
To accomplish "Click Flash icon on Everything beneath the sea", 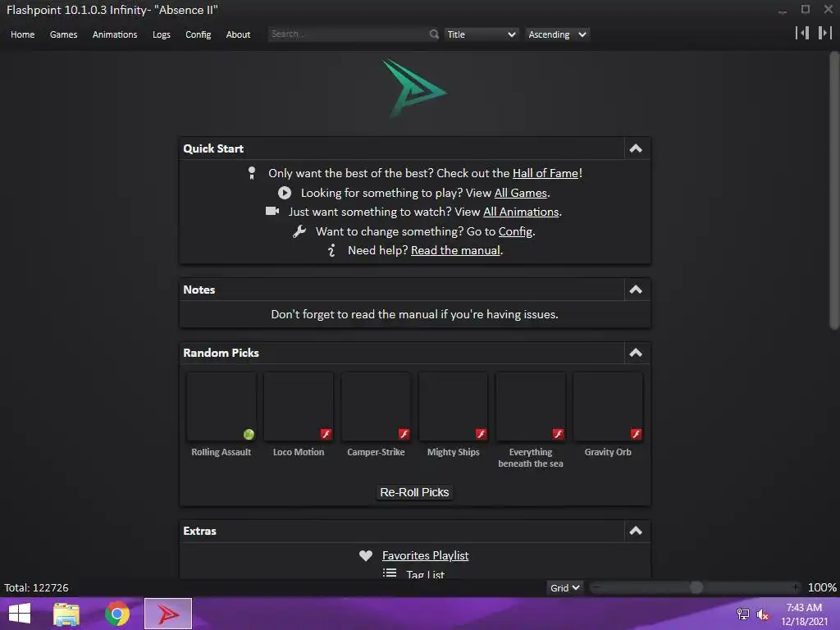I will coord(558,434).
